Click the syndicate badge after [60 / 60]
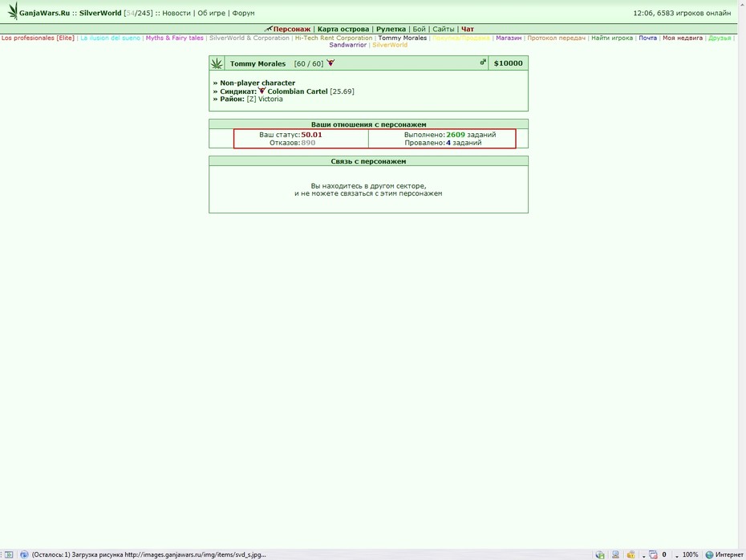The image size is (746, 560). 330,63
